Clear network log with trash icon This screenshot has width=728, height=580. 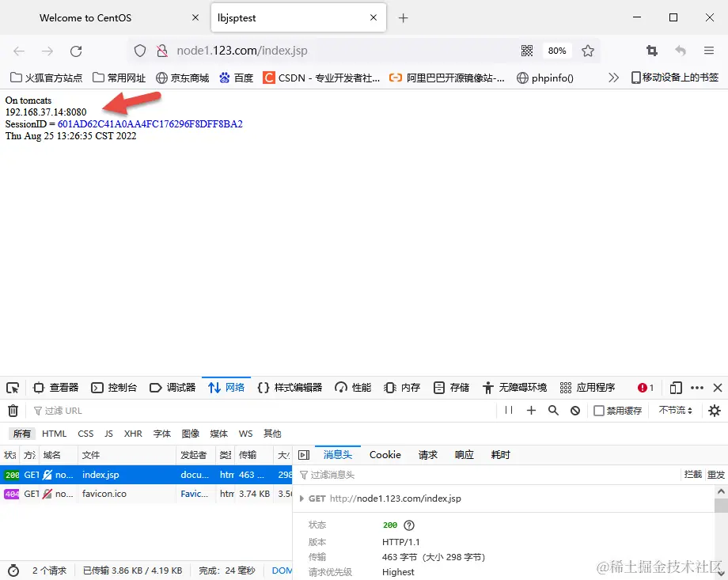click(13, 411)
